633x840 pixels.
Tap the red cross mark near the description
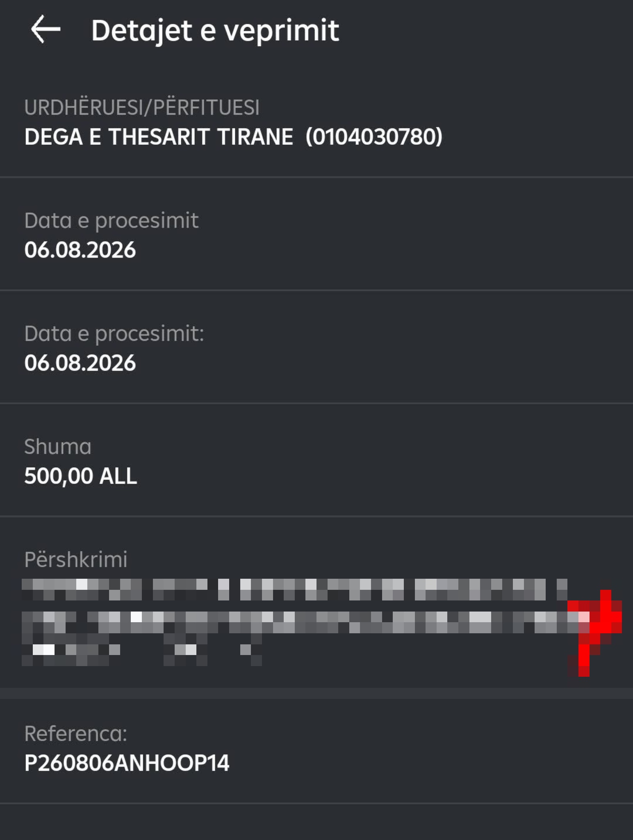[x=595, y=633]
